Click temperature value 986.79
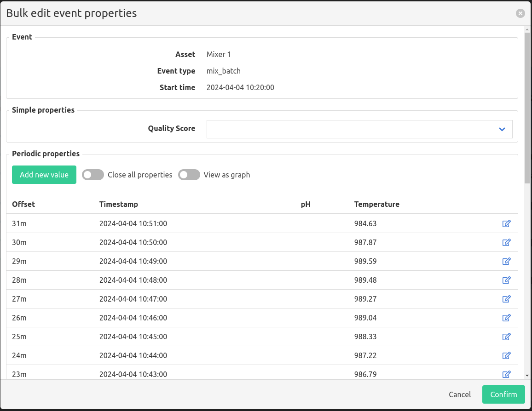The height and width of the screenshot is (411, 532). pos(365,374)
